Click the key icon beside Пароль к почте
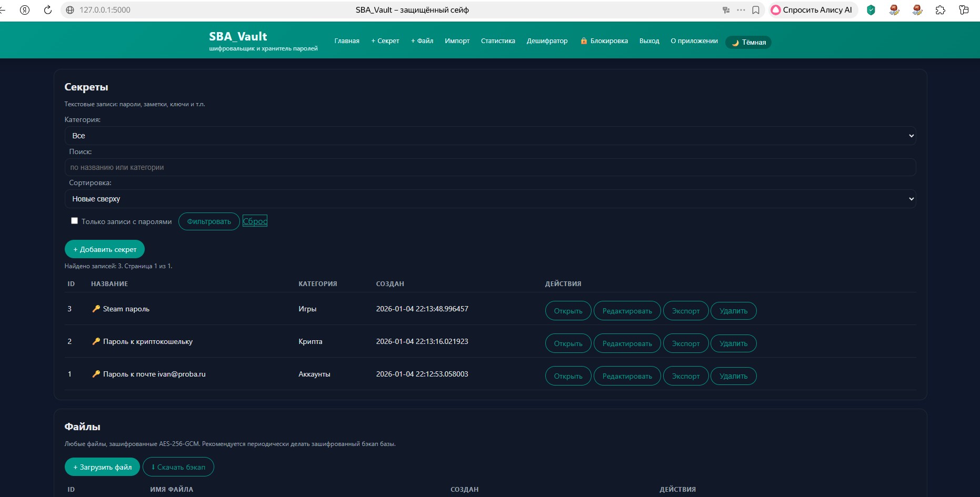The width and height of the screenshot is (980, 497). click(96, 374)
